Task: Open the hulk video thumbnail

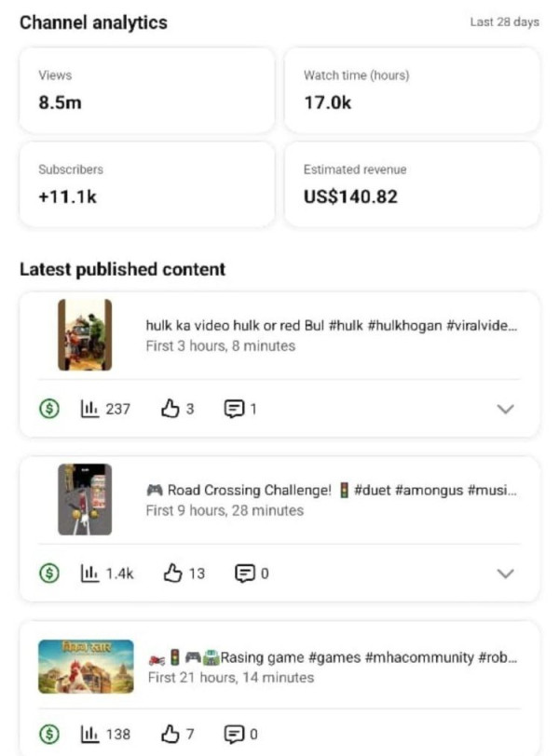Action: [x=85, y=335]
